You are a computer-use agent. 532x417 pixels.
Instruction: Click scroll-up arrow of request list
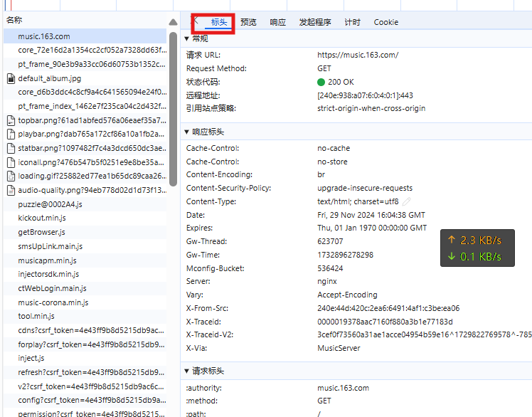pyautogui.click(x=173, y=22)
